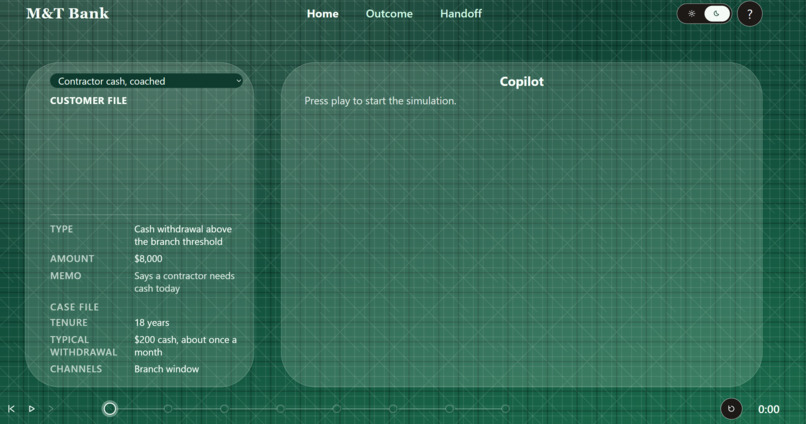
Task: Jump to the fifth timeline marker
Action: coord(337,409)
